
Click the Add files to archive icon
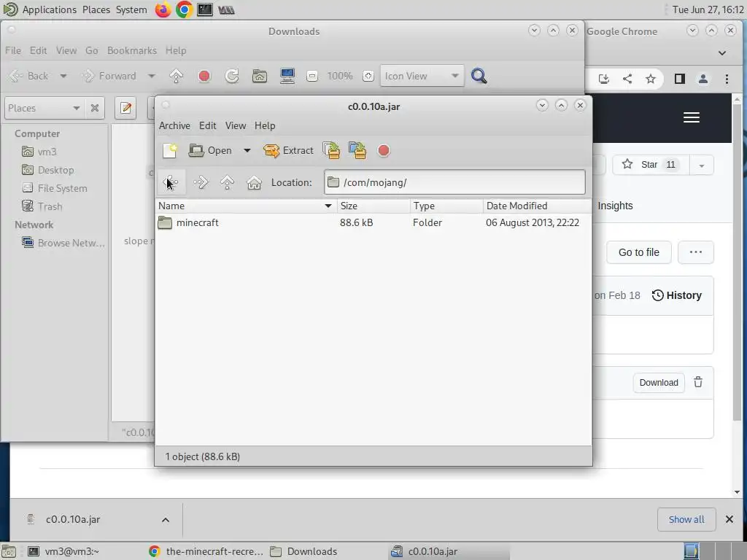(x=331, y=150)
